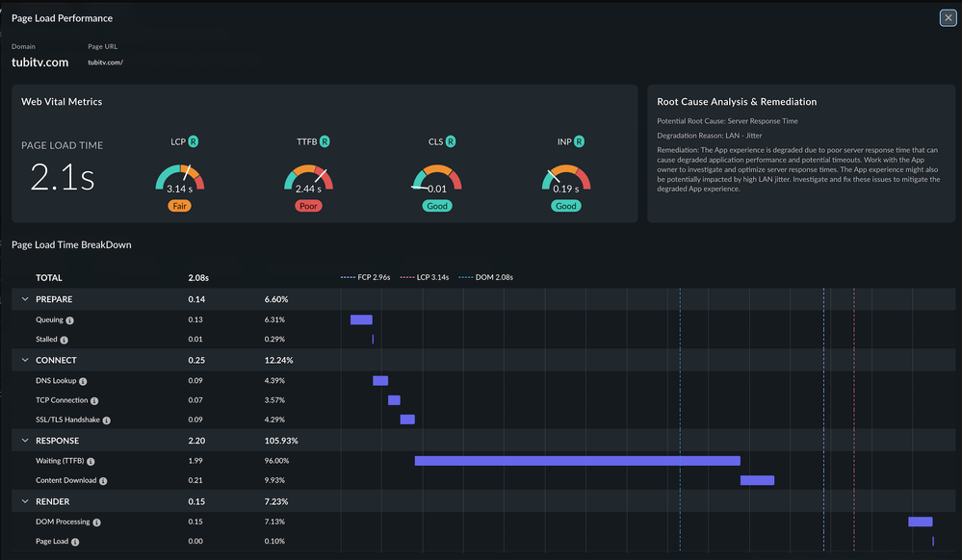Click the Page Load Time BreakDown heading

[71, 244]
